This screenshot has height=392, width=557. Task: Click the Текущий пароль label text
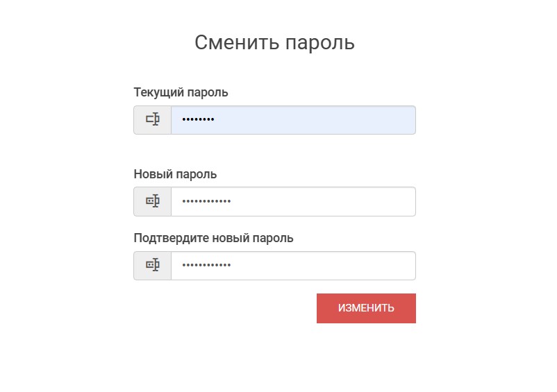tap(181, 92)
